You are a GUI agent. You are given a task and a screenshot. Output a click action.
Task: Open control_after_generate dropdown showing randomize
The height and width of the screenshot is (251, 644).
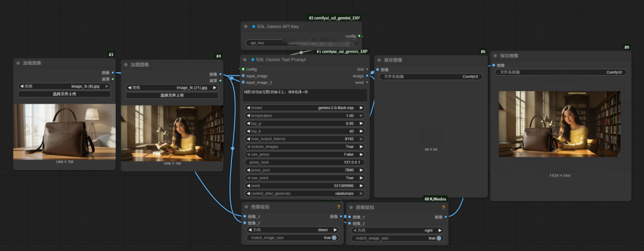304,194
